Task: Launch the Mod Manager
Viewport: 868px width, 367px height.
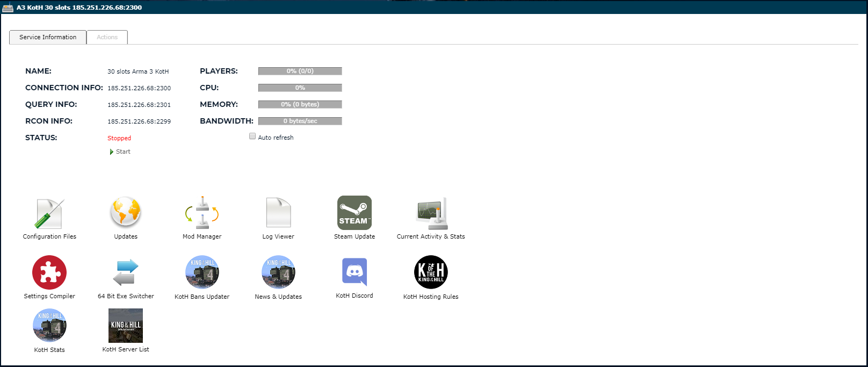Action: pos(202,213)
